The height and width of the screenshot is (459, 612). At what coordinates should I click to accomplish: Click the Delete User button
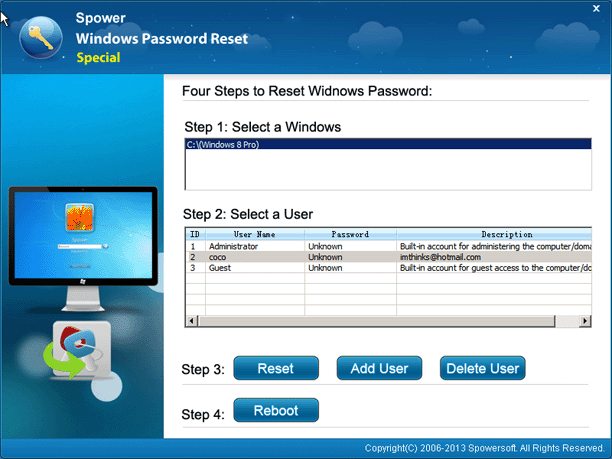(x=482, y=368)
